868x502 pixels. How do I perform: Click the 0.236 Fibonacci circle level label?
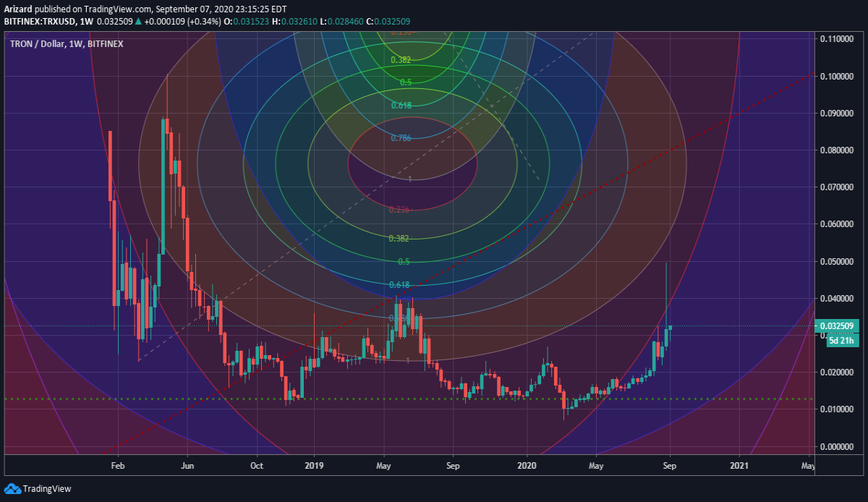click(x=400, y=210)
